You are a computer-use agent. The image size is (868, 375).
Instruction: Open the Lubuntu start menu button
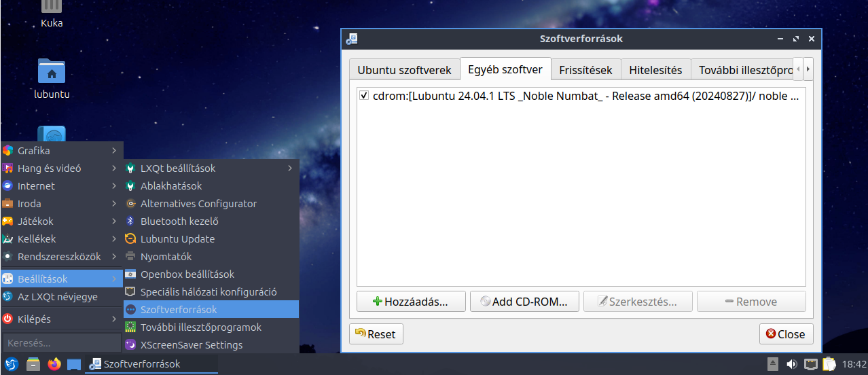point(12,364)
